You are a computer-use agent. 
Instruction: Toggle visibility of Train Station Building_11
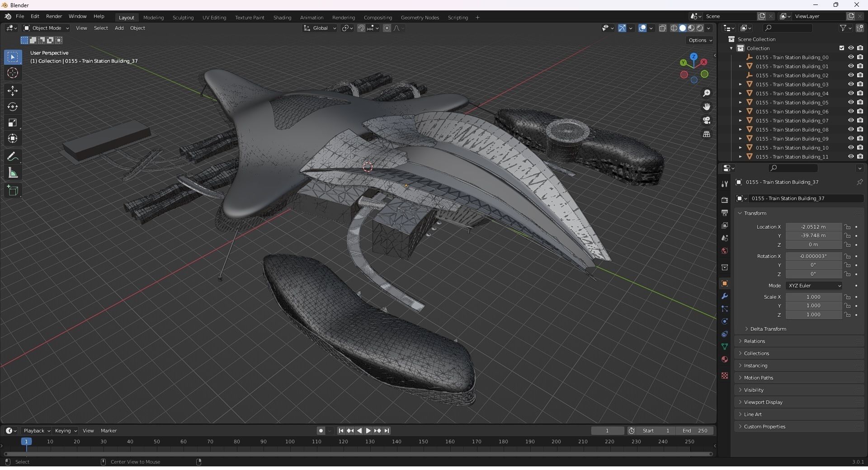pyautogui.click(x=851, y=157)
